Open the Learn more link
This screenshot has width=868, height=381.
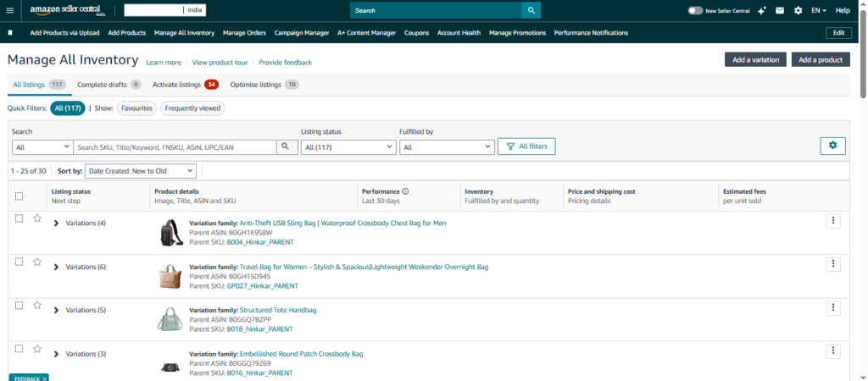point(164,63)
